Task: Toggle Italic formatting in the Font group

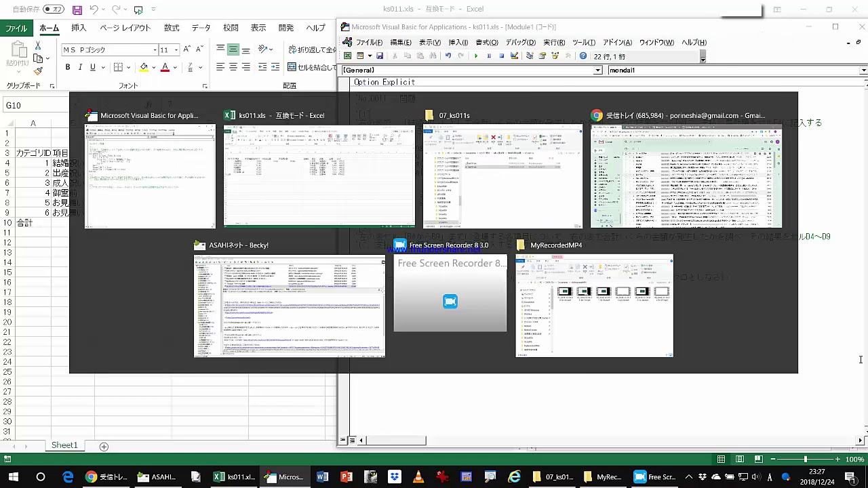Action: coord(80,67)
